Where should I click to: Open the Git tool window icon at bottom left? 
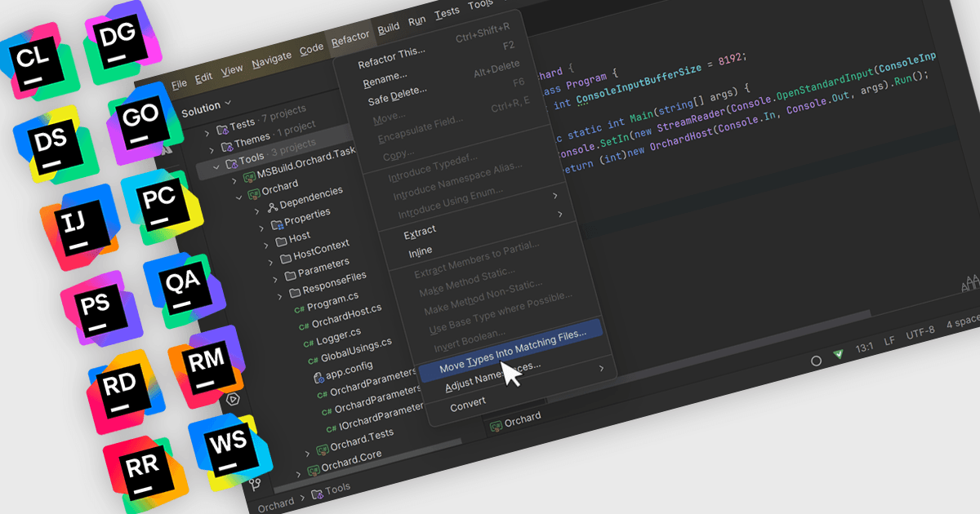click(256, 484)
